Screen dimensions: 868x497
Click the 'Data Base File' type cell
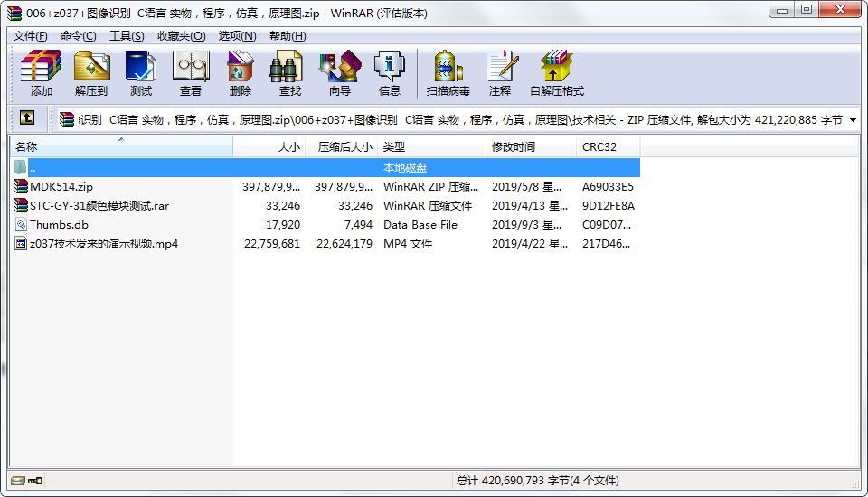point(420,225)
